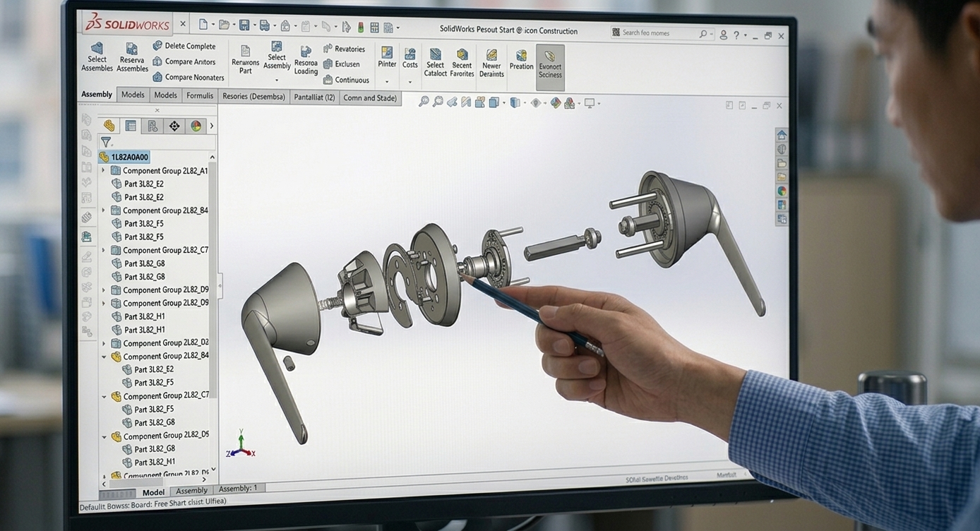The height and width of the screenshot is (531, 980).
Task: Open the Resories (Desembsa) tab
Action: (x=253, y=97)
